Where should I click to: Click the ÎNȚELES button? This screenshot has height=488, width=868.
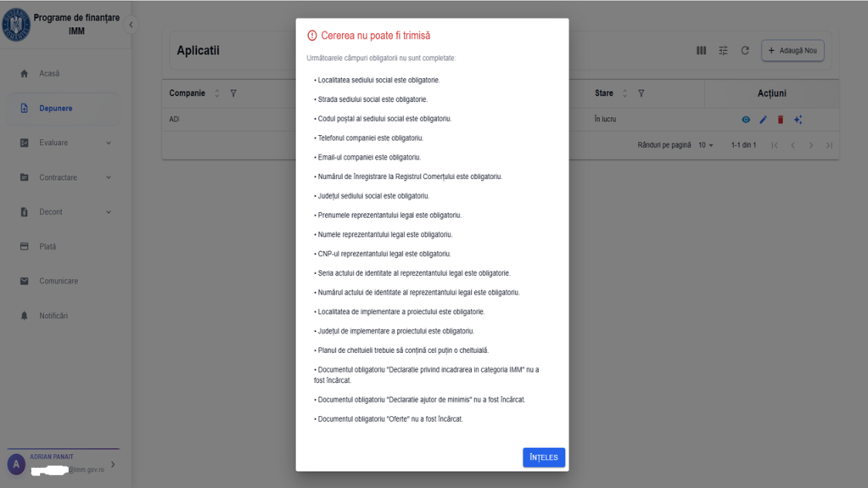[x=544, y=457]
